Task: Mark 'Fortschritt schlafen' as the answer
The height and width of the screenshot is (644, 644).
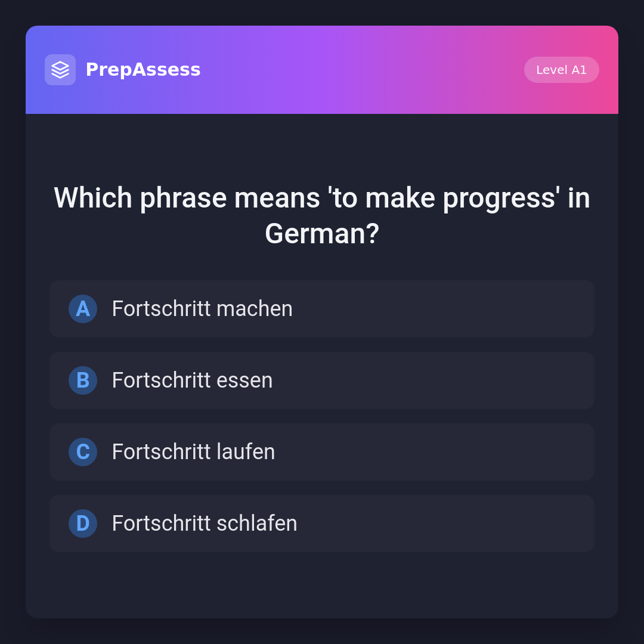Action: [204, 524]
